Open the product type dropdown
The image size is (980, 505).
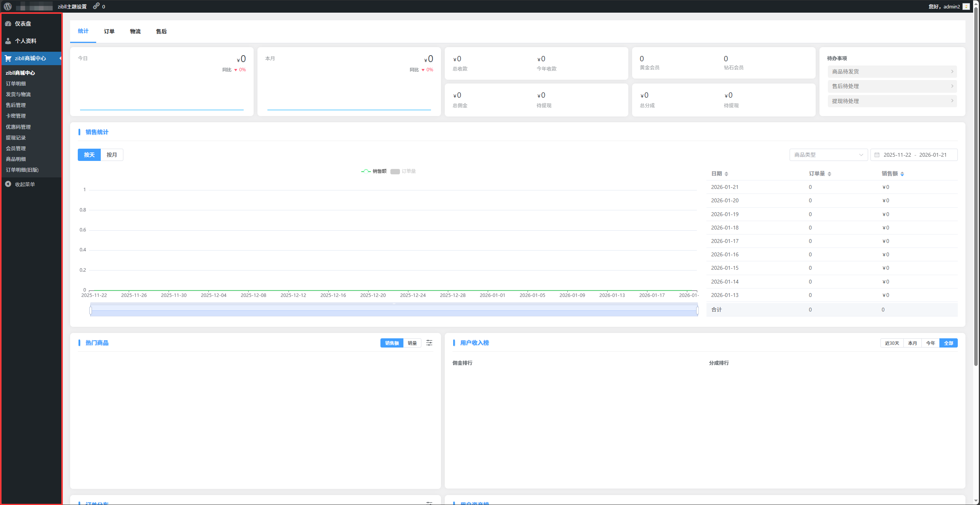[x=828, y=155]
